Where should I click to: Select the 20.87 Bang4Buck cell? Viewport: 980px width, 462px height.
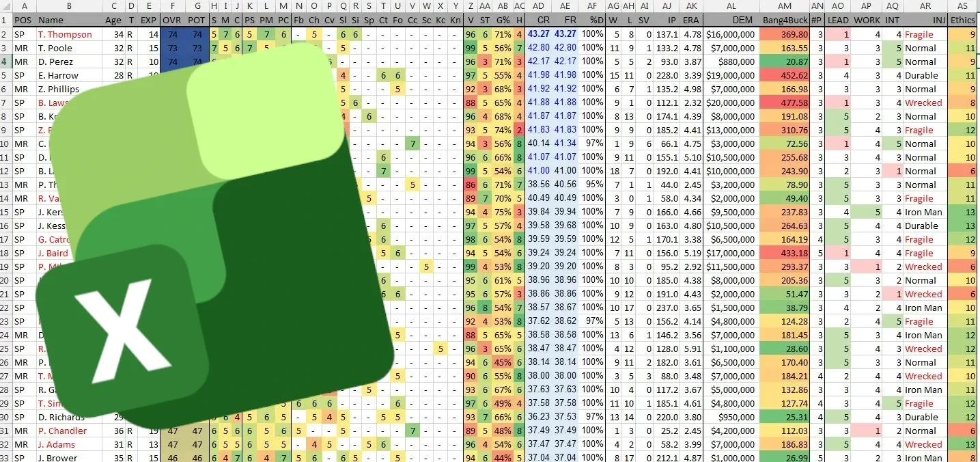pos(784,62)
